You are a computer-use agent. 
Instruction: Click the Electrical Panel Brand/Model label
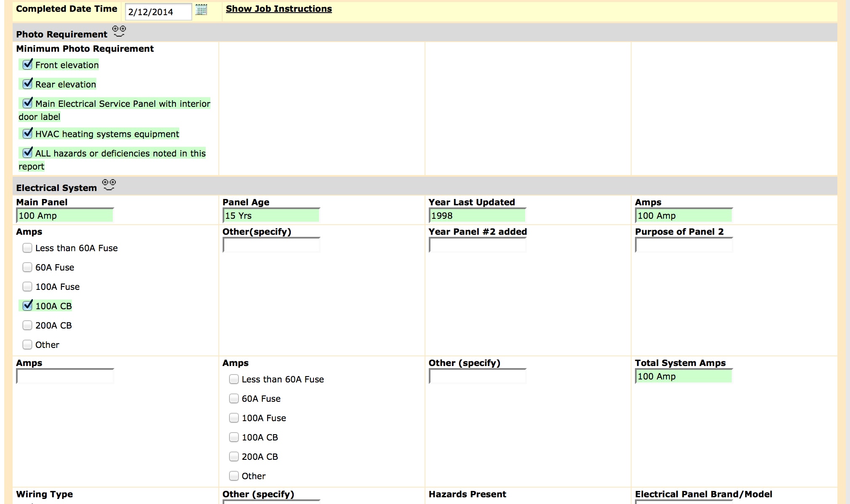704,494
